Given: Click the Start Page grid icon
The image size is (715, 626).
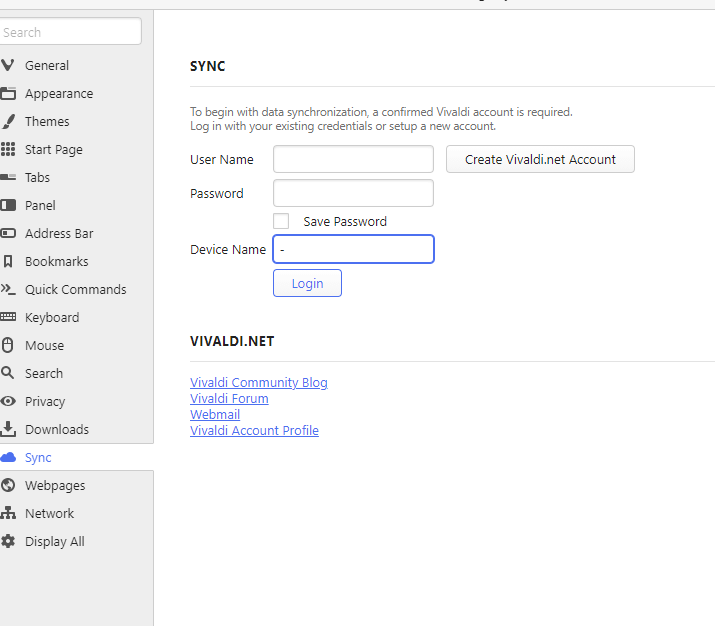Looking at the screenshot, I should click(x=8, y=149).
